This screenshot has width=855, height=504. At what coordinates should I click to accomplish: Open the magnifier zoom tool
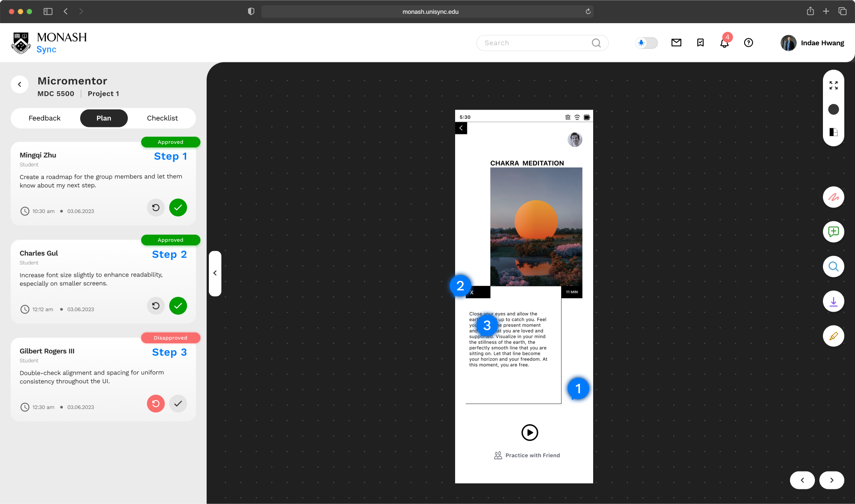pos(833,267)
